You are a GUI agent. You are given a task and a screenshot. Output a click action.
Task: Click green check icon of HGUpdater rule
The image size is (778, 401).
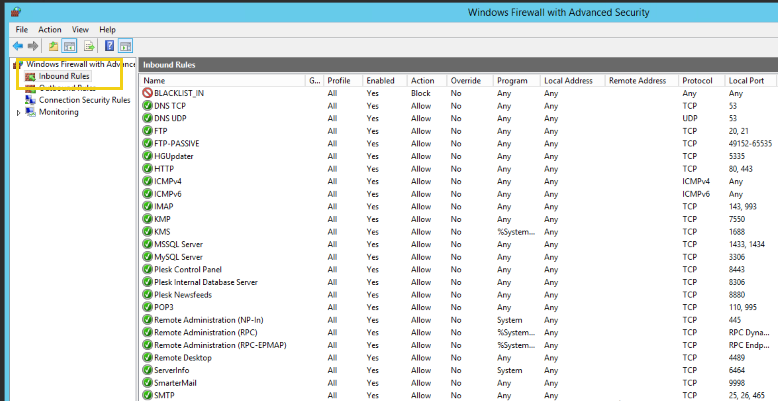(x=147, y=156)
